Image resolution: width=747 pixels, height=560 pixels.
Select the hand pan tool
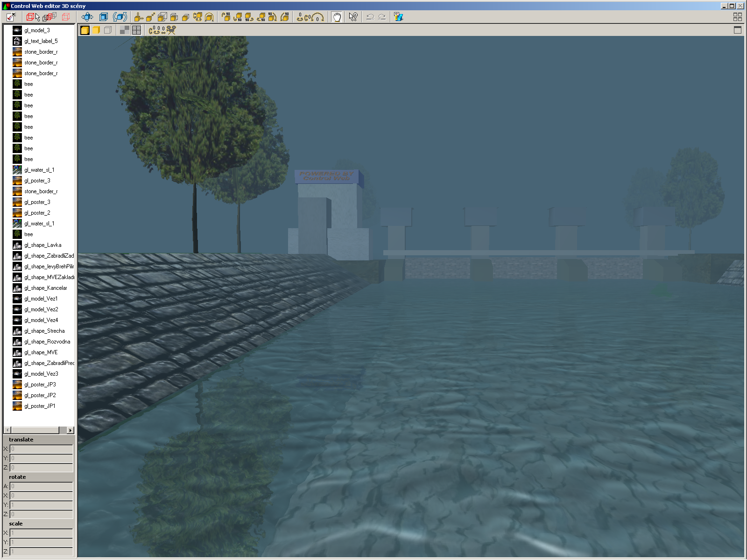coord(337,17)
